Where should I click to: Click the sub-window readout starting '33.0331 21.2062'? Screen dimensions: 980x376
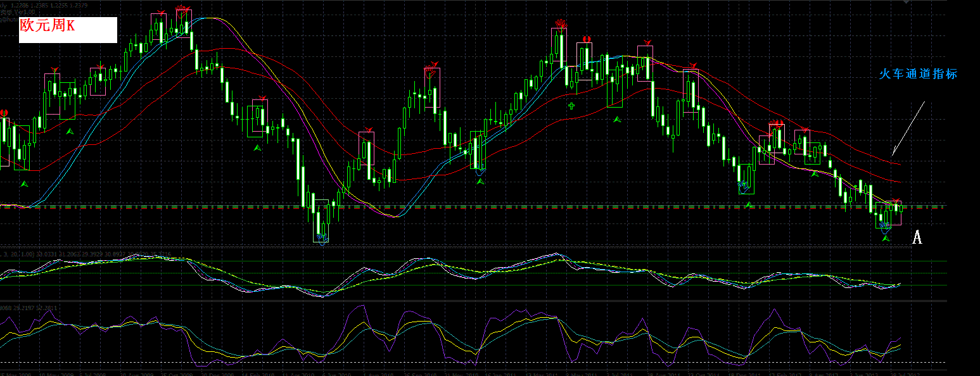click(104, 254)
